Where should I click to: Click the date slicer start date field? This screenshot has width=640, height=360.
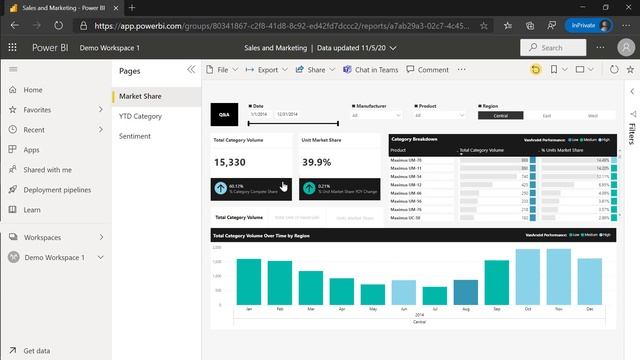pos(259,114)
